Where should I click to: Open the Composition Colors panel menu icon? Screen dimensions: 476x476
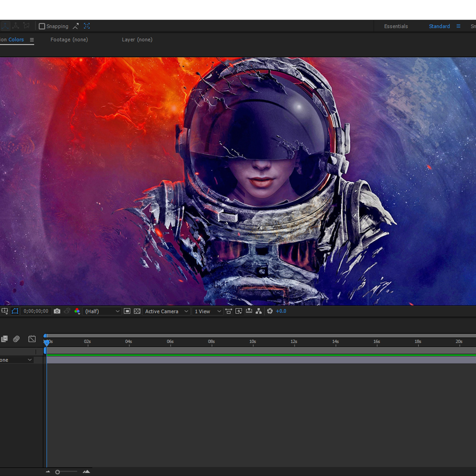point(32,40)
